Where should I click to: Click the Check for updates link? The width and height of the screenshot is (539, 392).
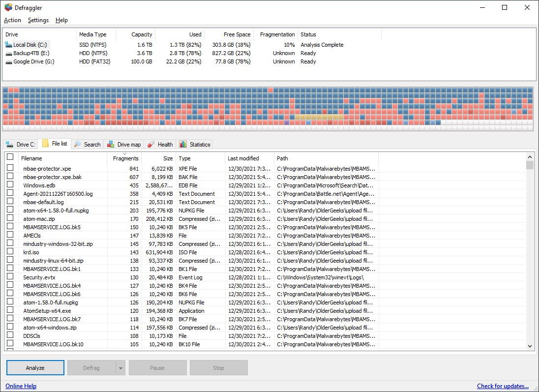click(503, 386)
